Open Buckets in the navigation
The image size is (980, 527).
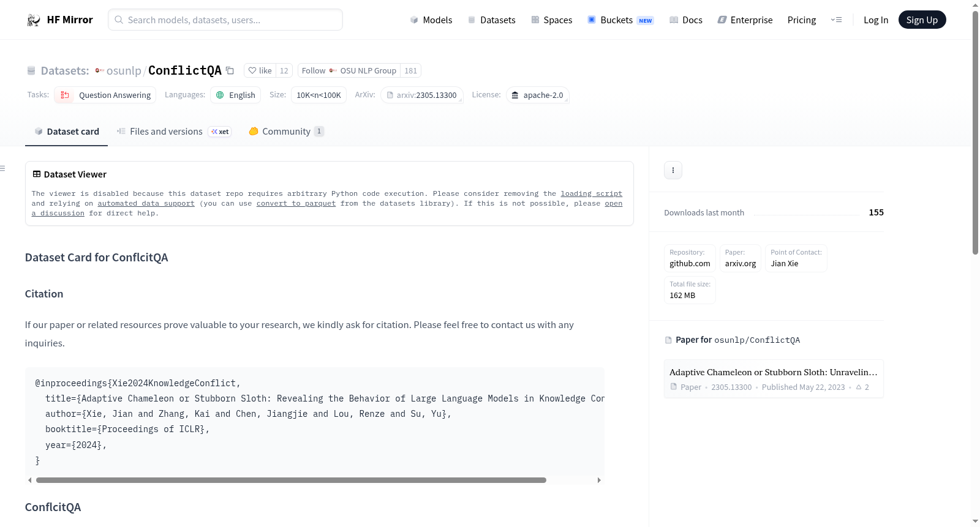(x=620, y=20)
